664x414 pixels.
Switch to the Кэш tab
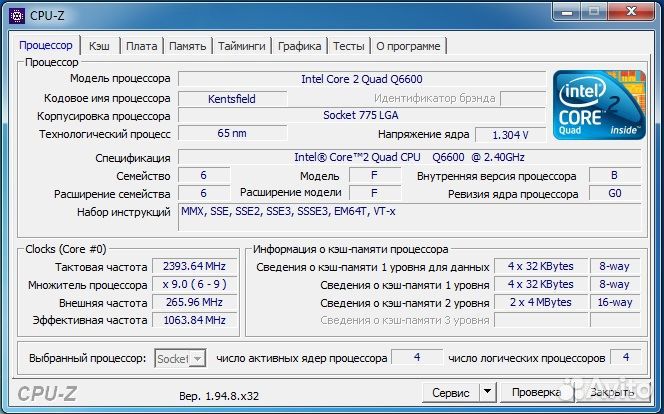point(99,46)
